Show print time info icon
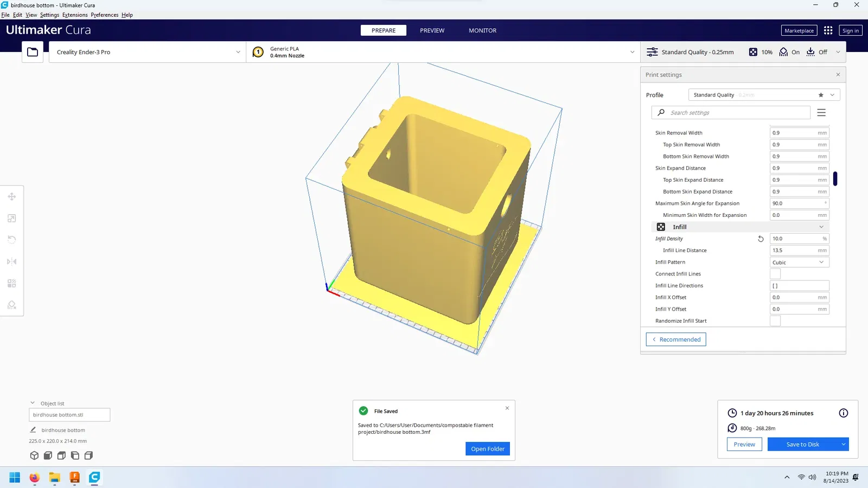Viewport: 868px width, 488px height. click(844, 413)
